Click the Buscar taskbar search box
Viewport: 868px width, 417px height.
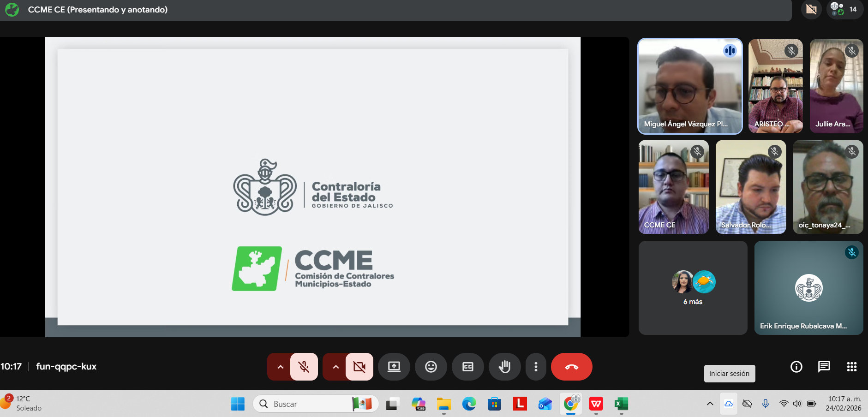(x=316, y=404)
